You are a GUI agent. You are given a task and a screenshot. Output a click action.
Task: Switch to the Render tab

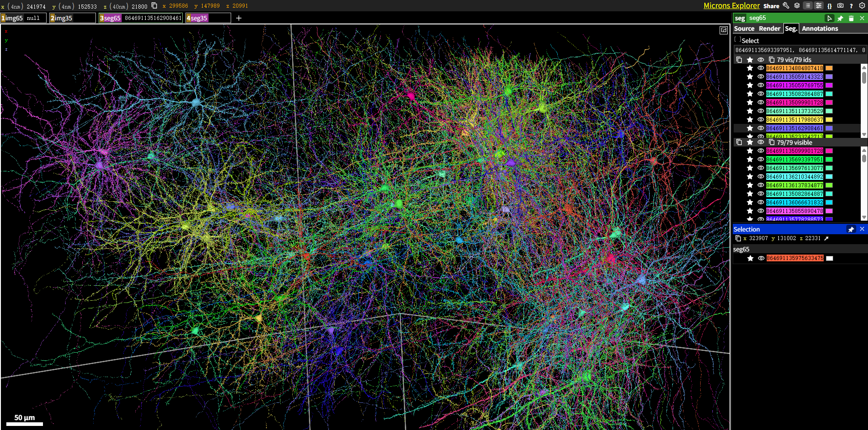coord(769,28)
